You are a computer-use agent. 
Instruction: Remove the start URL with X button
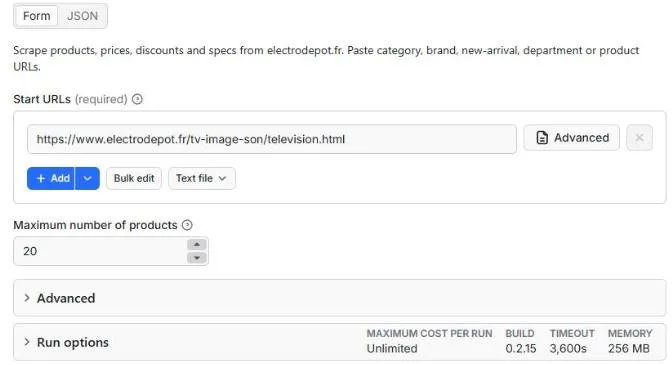click(639, 138)
